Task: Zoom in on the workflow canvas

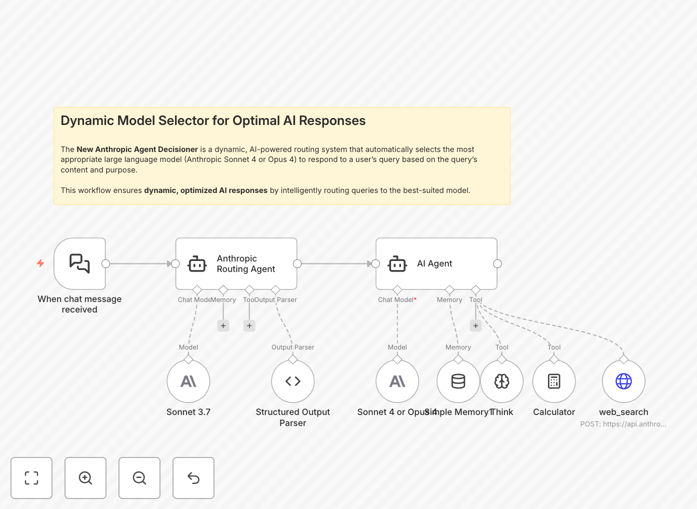Action: [x=85, y=478]
